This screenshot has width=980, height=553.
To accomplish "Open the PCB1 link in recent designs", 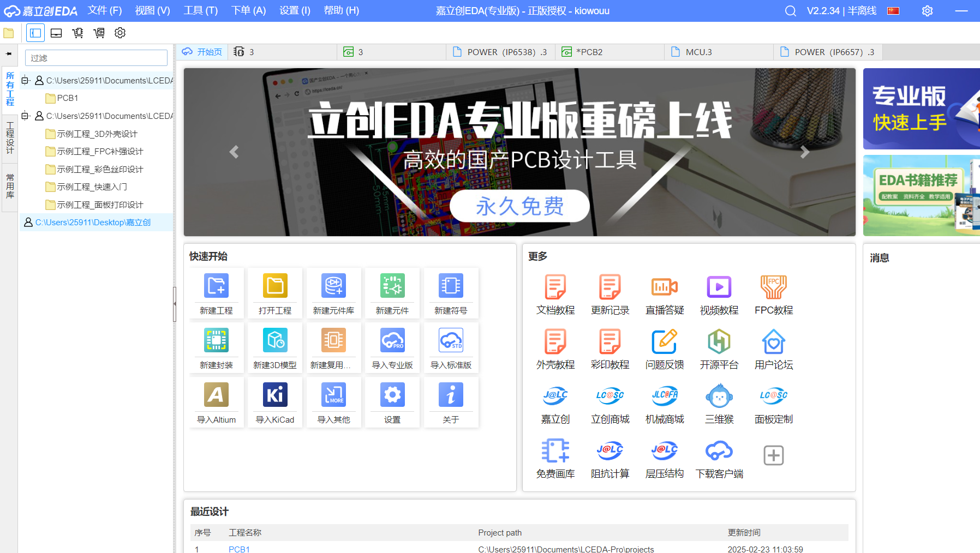I will [x=239, y=549].
